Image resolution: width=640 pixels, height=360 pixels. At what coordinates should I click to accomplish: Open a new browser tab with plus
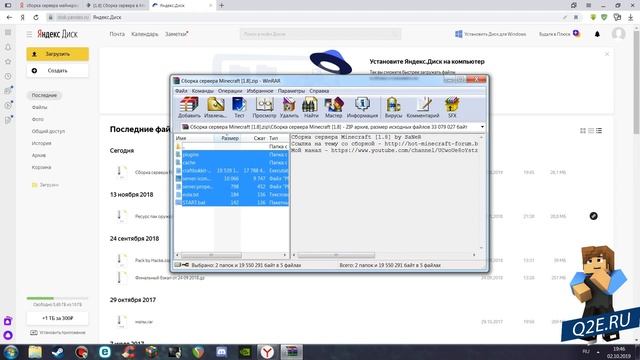click(222, 6)
